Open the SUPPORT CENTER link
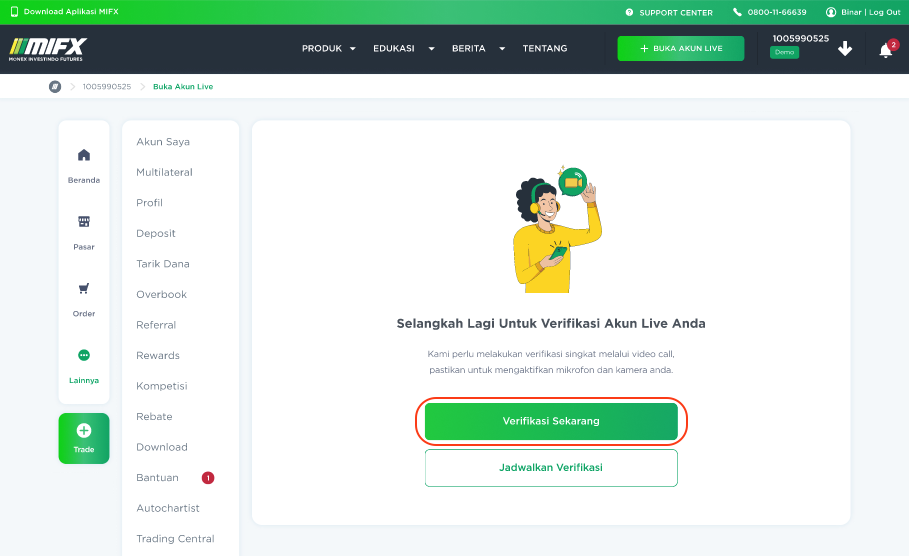Viewport: 909px width, 556px height. click(669, 12)
